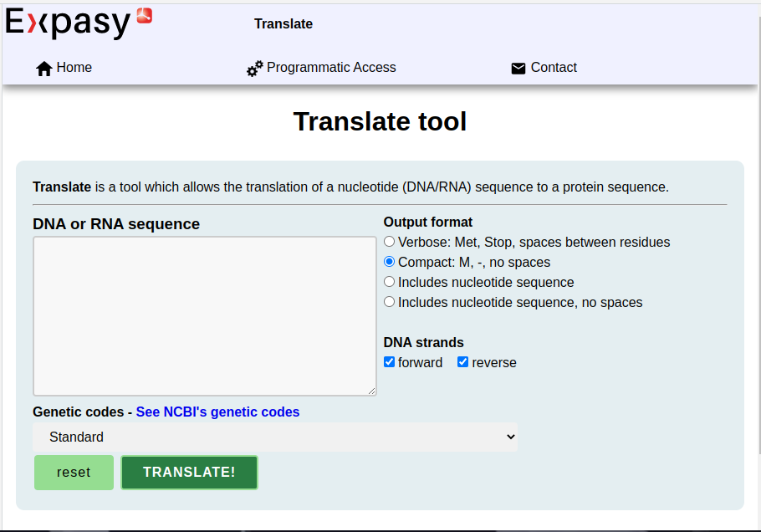761x532 pixels.
Task: Click the Output format heading
Action: point(427,222)
